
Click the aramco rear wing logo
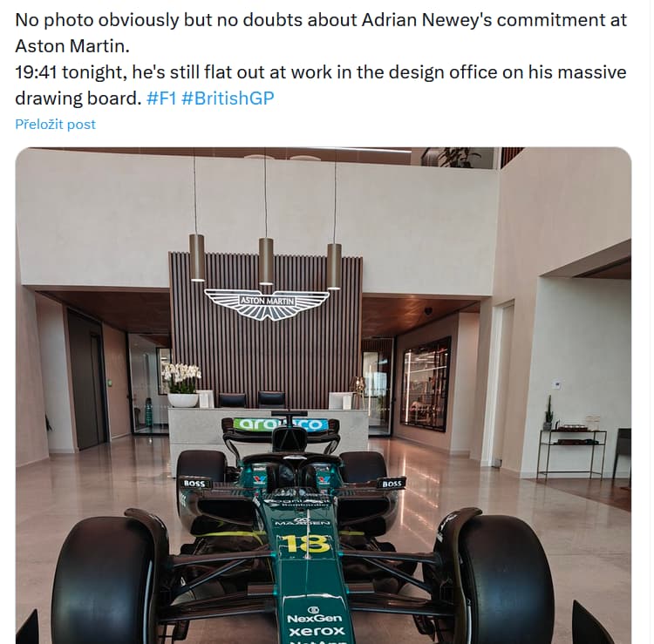point(278,424)
